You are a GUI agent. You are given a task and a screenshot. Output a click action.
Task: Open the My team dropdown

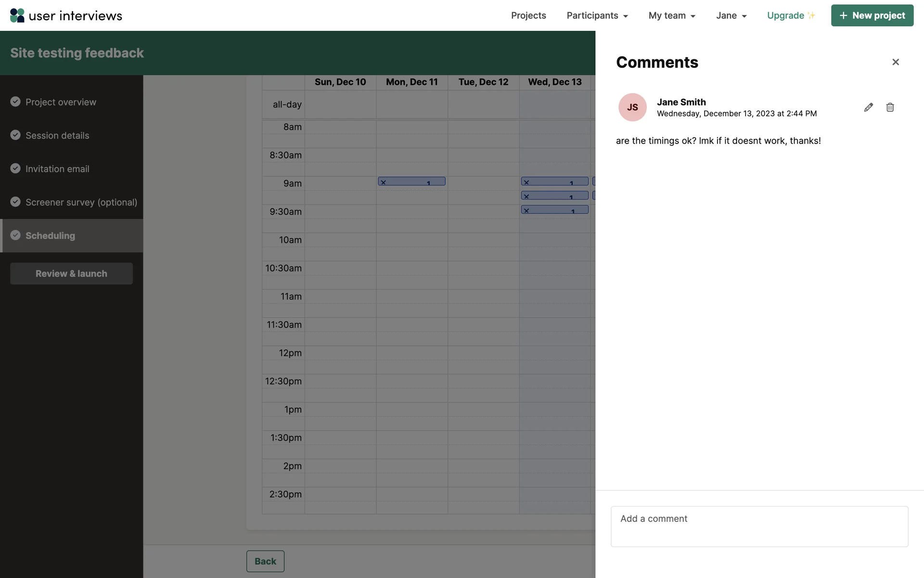(672, 15)
